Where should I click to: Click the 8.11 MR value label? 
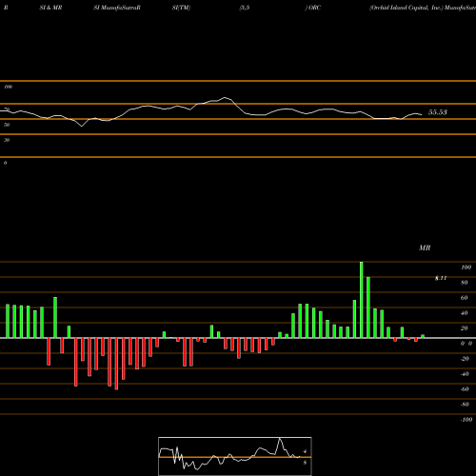coord(441,278)
